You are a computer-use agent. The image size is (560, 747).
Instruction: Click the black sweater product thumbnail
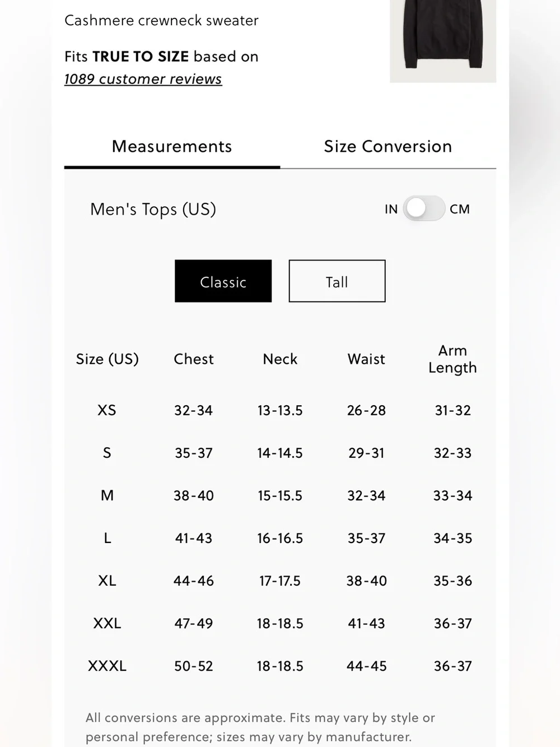click(x=443, y=41)
